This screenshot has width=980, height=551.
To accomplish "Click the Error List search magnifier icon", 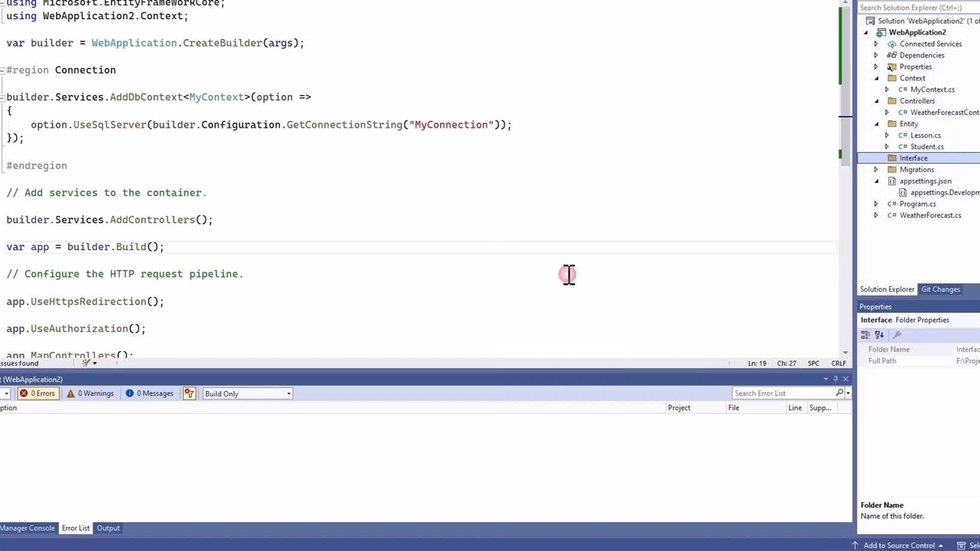I will point(839,393).
